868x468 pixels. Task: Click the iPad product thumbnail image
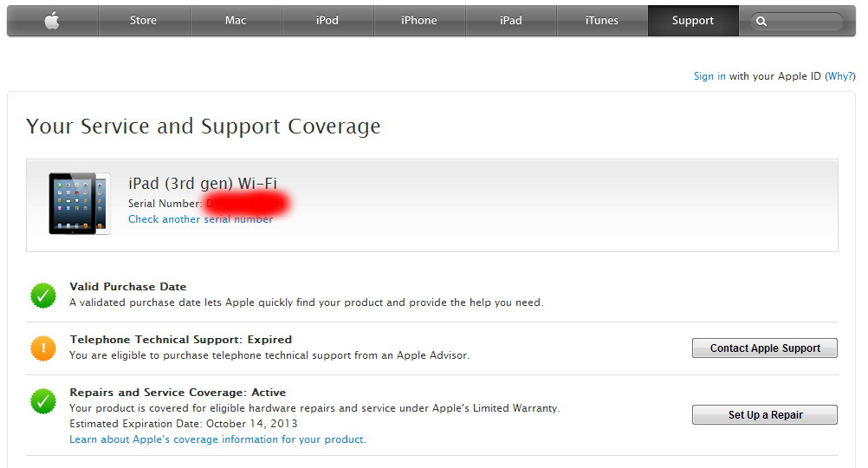coord(79,204)
